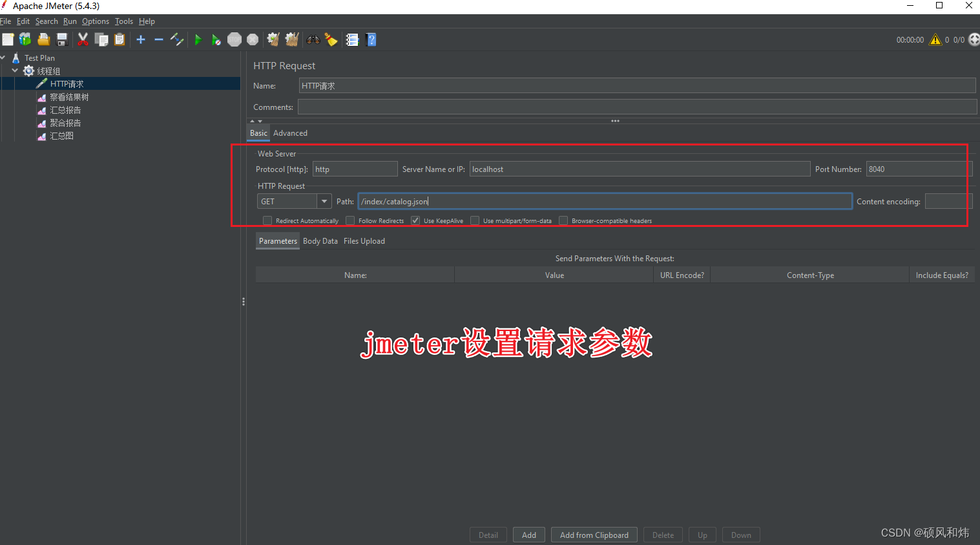The image size is (980, 545).
Task: Click the Cut scissors icon
Action: 83,40
